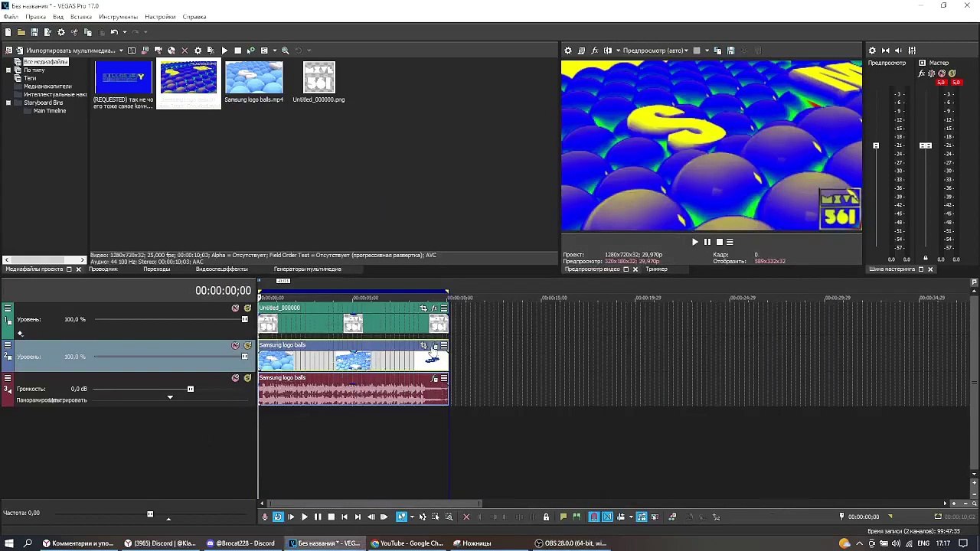Click the pan slider handle of audio track 3
This screenshot has height=551, width=980.
pos(170,397)
